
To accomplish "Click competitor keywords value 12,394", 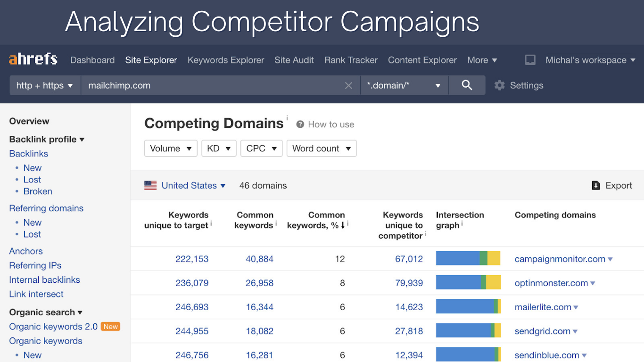I will tap(409, 355).
